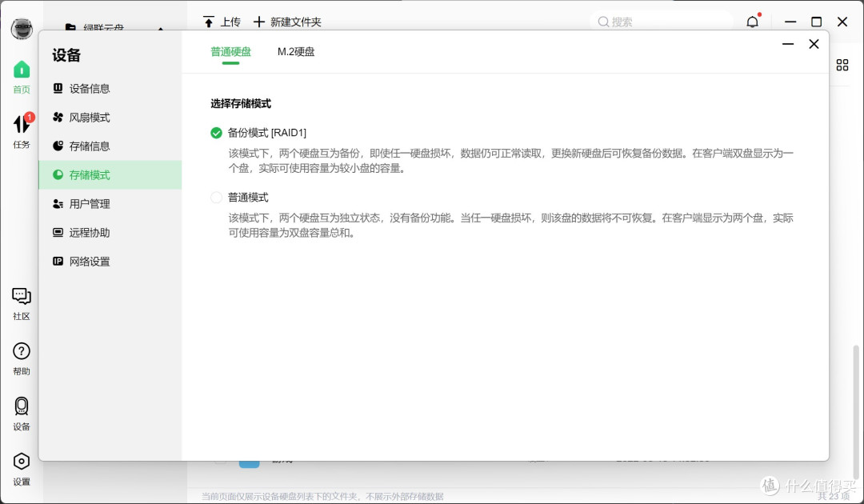
Task: Select 普通模式 radio option
Action: coord(216,197)
